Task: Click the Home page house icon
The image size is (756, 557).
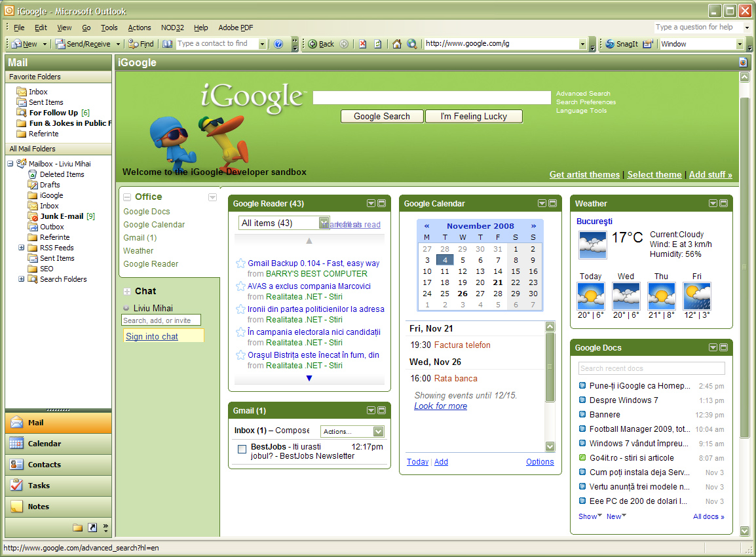Action: [x=397, y=44]
